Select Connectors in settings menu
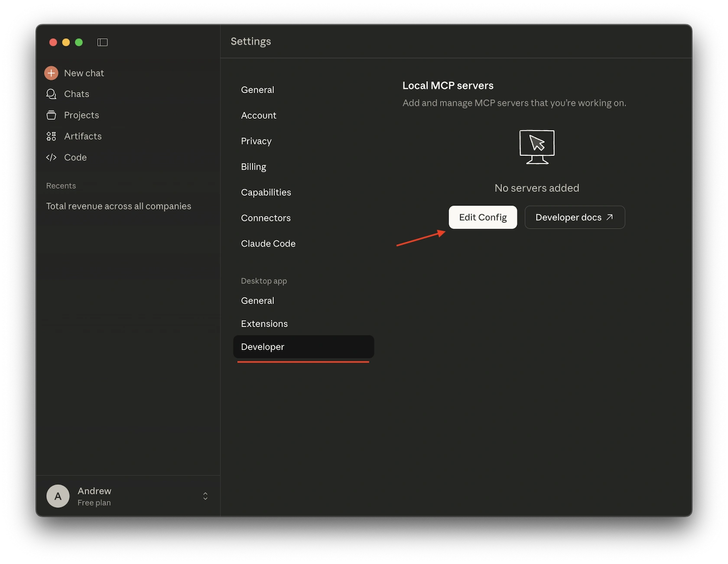 tap(266, 218)
